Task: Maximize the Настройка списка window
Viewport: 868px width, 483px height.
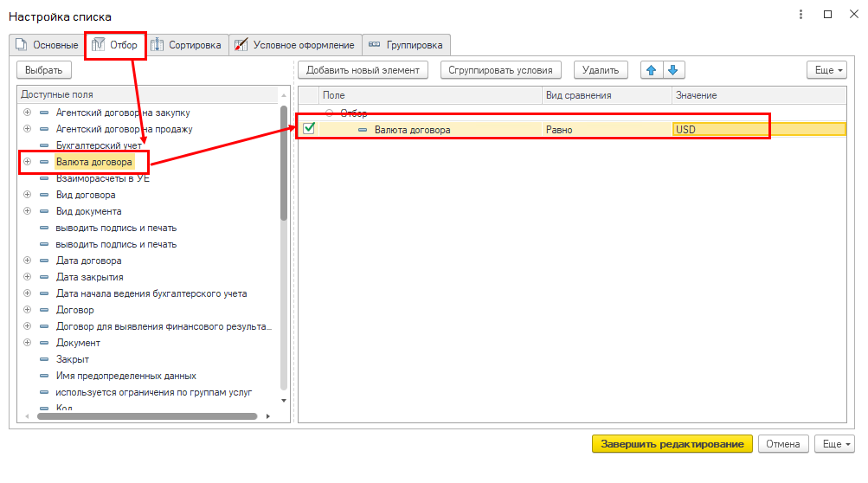Action: [827, 15]
